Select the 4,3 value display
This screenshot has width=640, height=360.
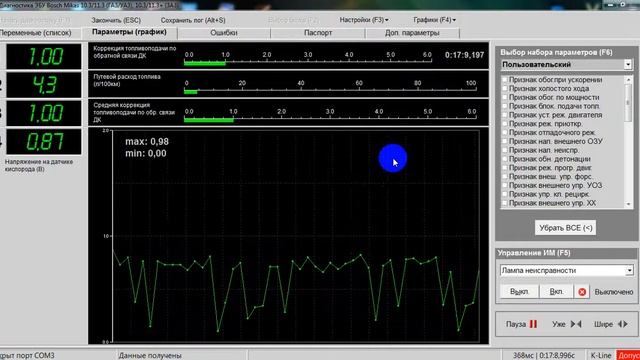click(44, 85)
